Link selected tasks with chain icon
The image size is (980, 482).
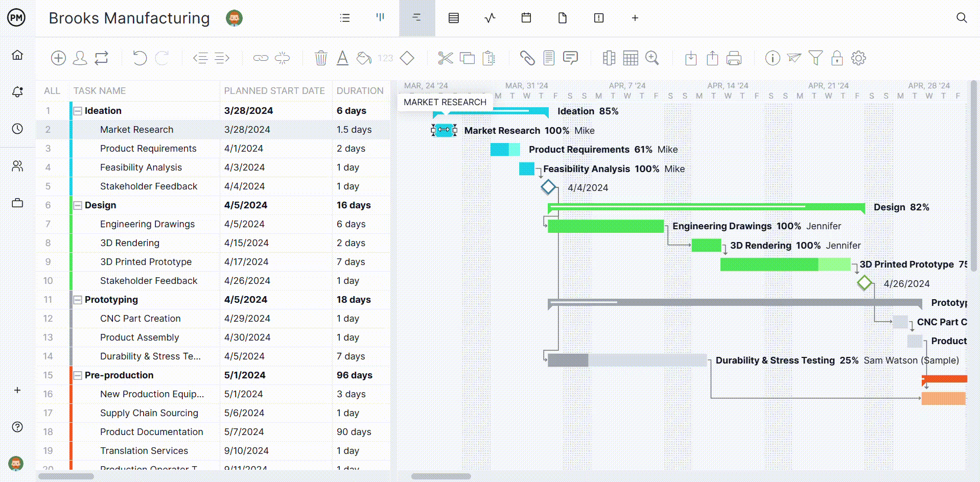click(261, 58)
